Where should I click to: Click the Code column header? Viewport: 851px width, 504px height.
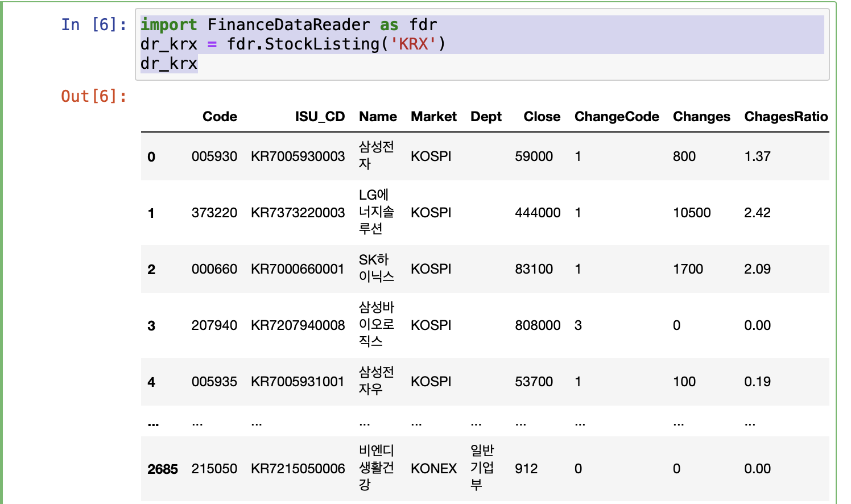[x=220, y=117]
